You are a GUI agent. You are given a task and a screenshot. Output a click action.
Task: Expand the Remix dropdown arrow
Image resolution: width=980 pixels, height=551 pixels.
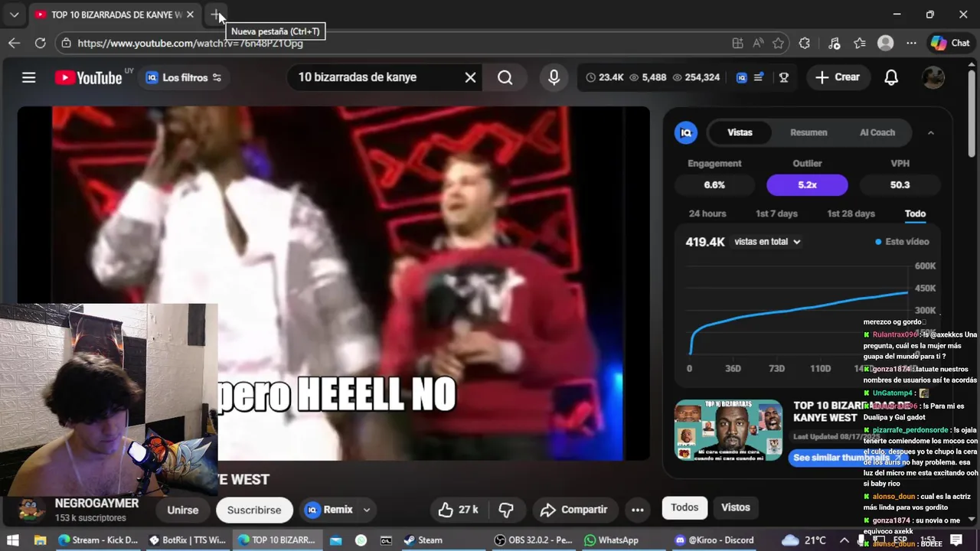click(367, 510)
